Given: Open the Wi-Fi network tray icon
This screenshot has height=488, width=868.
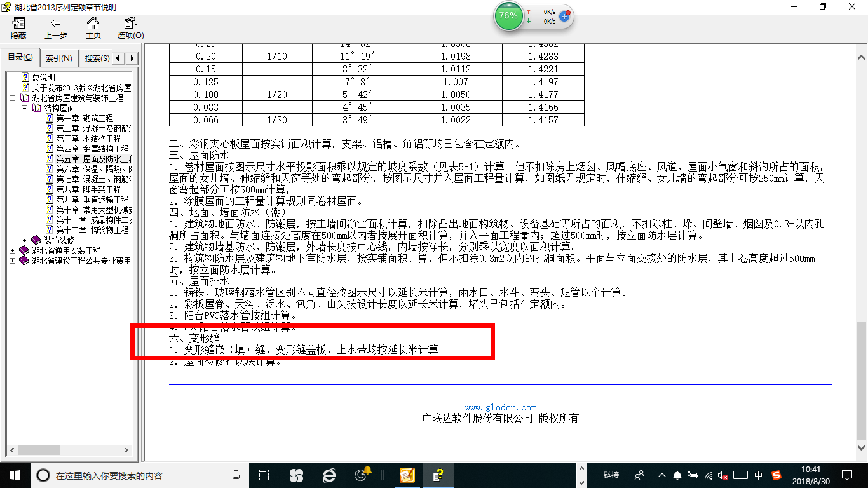Looking at the screenshot, I should [709, 475].
